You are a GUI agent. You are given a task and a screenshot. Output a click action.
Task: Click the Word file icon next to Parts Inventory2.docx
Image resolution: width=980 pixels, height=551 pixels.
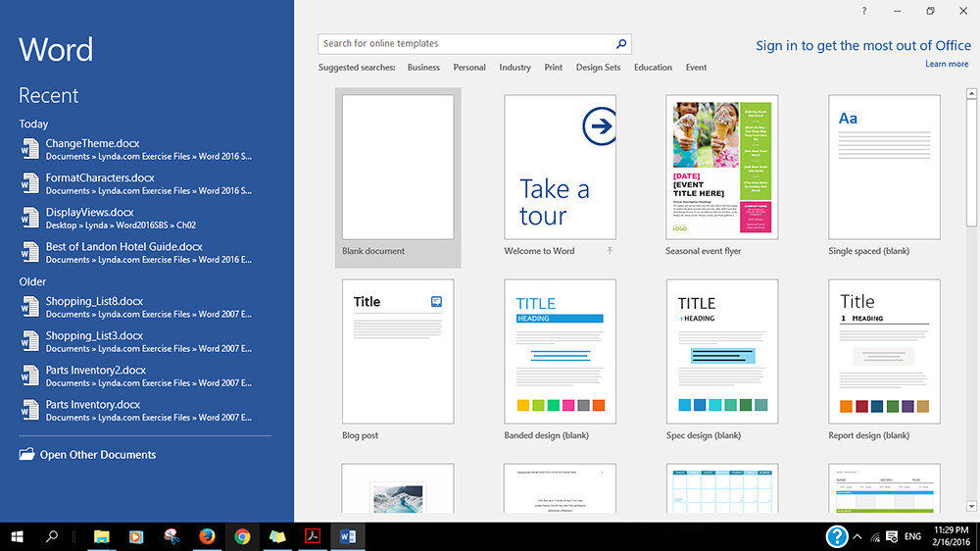pyautogui.click(x=29, y=376)
